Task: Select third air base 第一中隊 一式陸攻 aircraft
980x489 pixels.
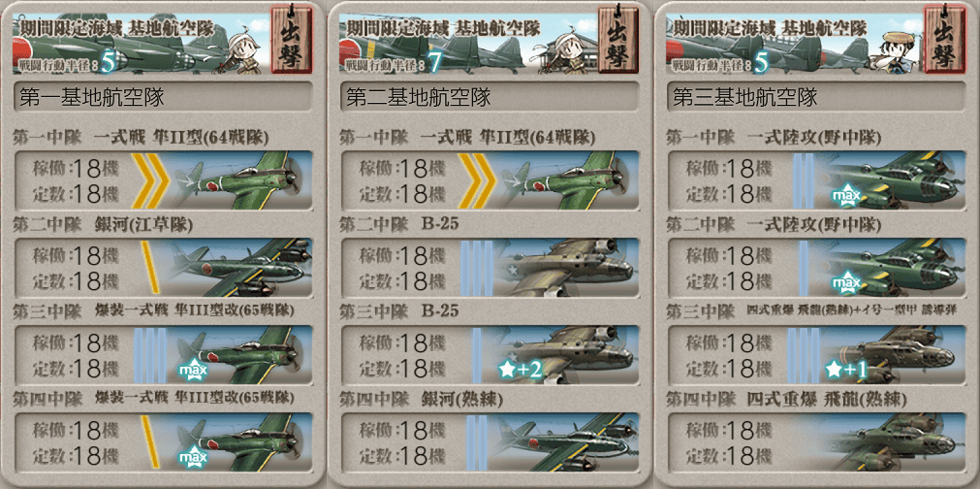Action: point(893,180)
